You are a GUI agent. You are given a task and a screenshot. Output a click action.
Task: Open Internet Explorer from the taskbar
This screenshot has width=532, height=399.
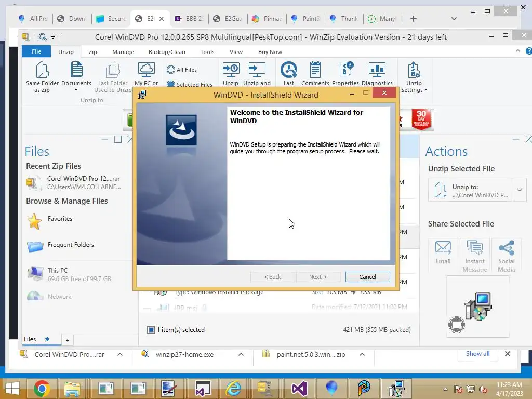pos(233,388)
